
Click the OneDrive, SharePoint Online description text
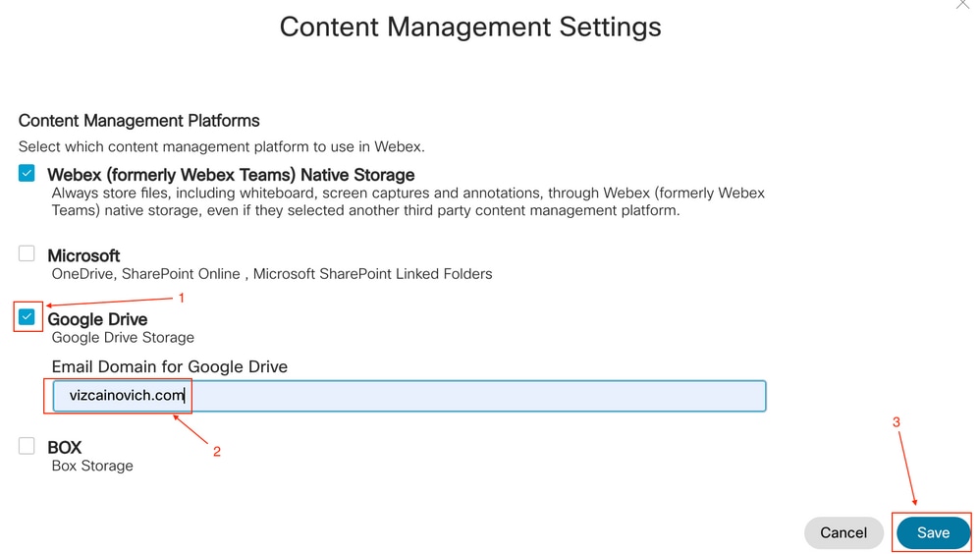coord(272,274)
